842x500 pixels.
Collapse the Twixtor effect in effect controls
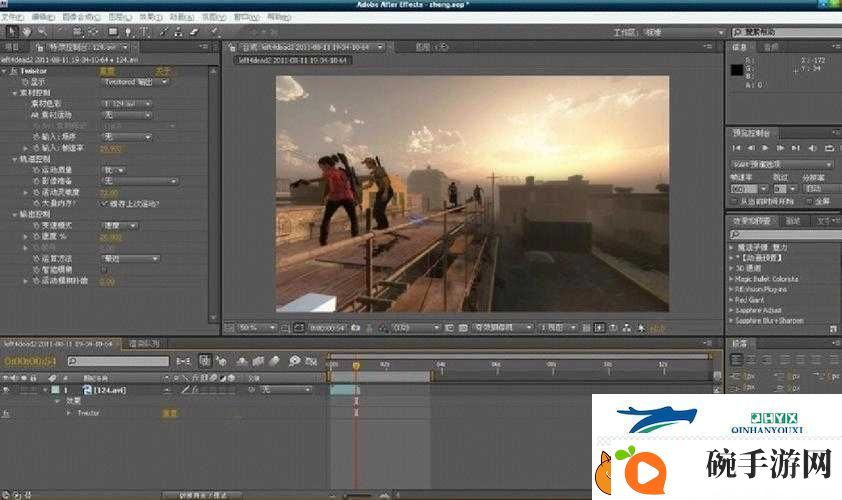click(4, 71)
